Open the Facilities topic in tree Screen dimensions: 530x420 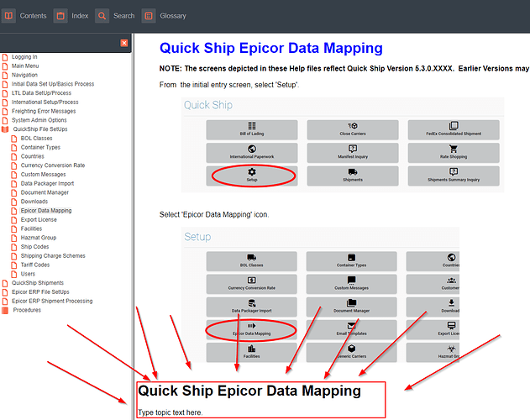tap(31, 228)
